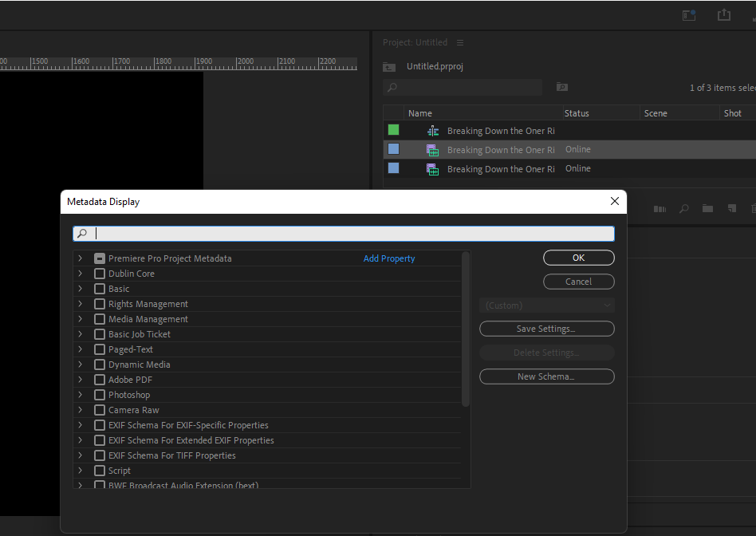Switch to List View in the Project panel

click(660, 208)
